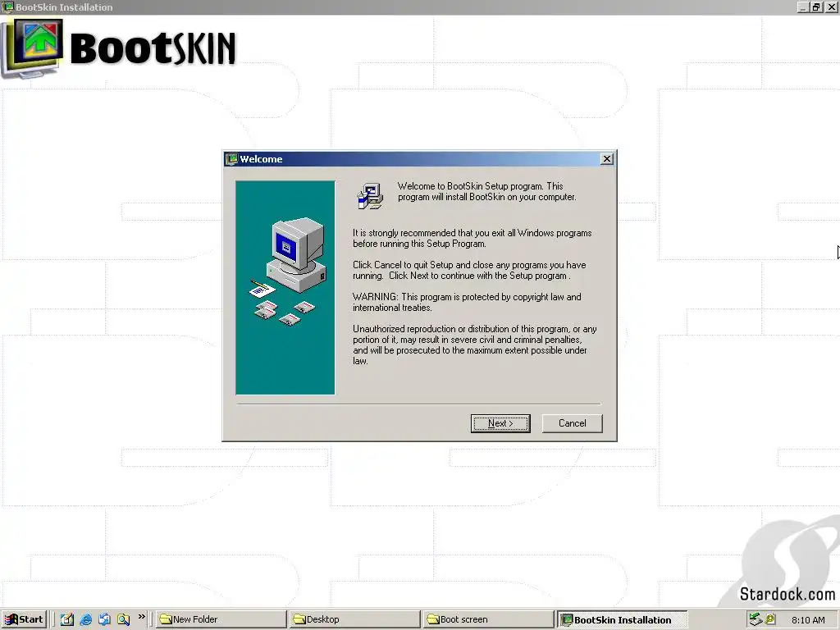The height and width of the screenshot is (630, 840).
Task: Switch to Boot screen taskbar window
Action: coord(488,619)
